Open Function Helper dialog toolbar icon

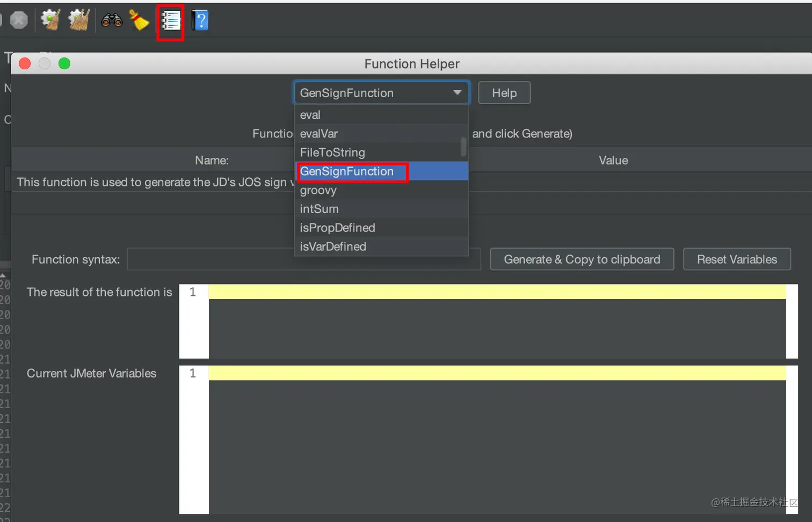click(x=171, y=21)
